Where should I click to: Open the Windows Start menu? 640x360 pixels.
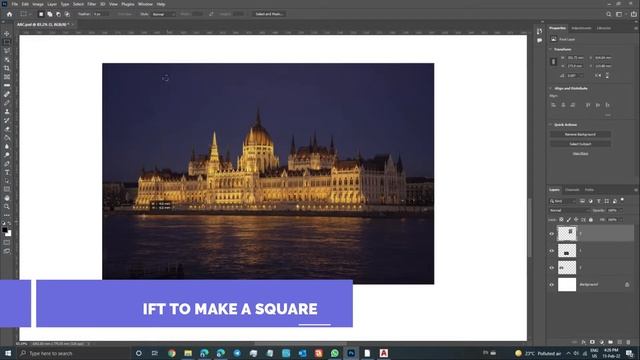(x=8, y=353)
